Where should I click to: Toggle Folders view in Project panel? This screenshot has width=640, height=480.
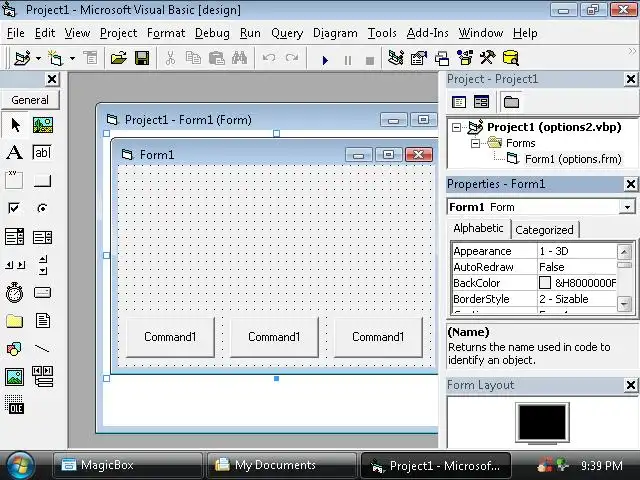pyautogui.click(x=511, y=102)
